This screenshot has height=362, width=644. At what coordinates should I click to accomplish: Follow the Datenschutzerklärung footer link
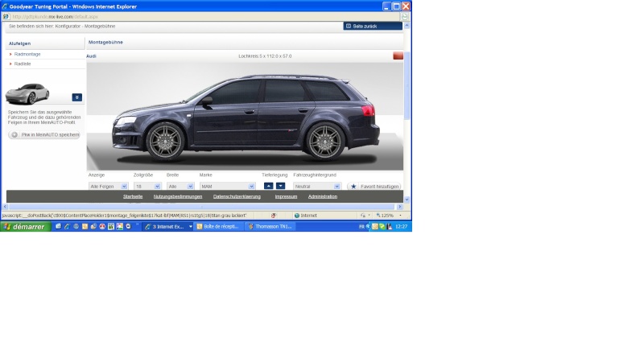237,196
